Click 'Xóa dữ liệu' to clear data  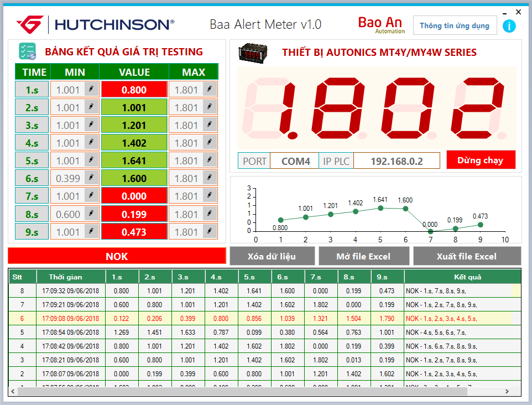[x=272, y=256]
